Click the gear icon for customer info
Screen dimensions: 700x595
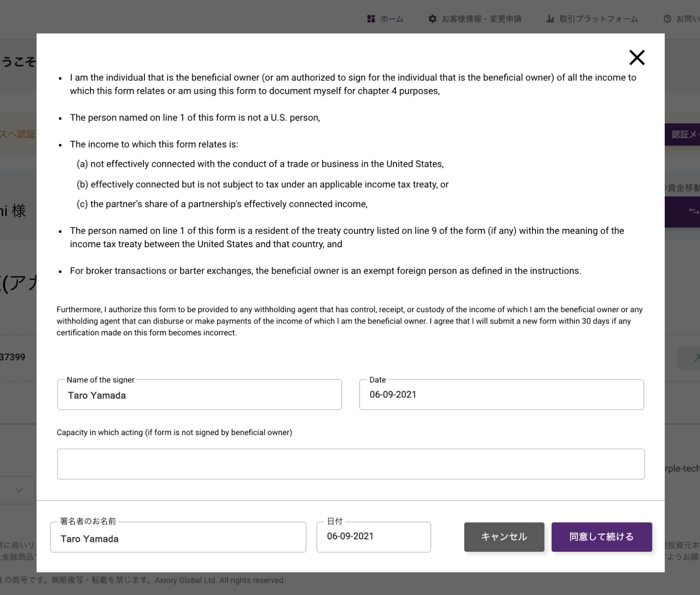tap(432, 19)
